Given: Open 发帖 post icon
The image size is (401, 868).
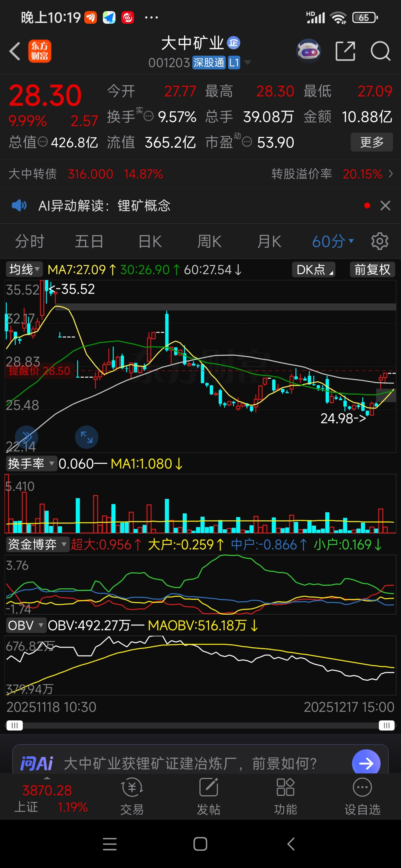Looking at the screenshot, I should [x=209, y=796].
